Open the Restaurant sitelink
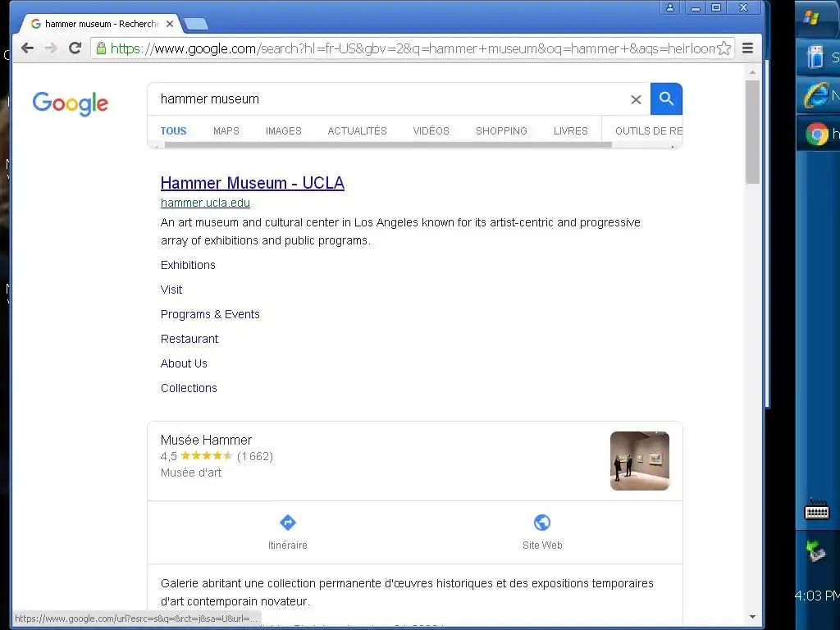Screen dimensions: 840x630 pyautogui.click(x=189, y=339)
